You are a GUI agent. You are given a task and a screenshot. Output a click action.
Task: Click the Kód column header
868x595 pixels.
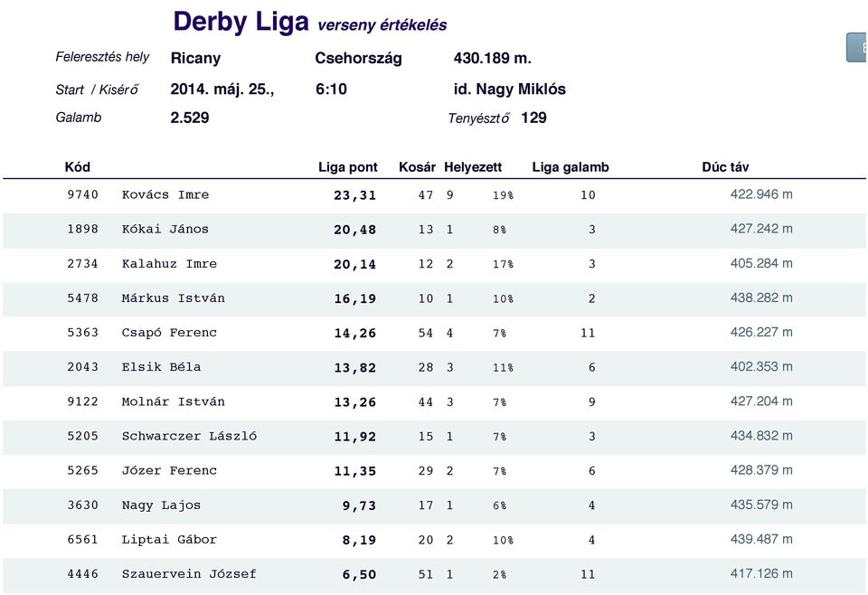(78, 167)
